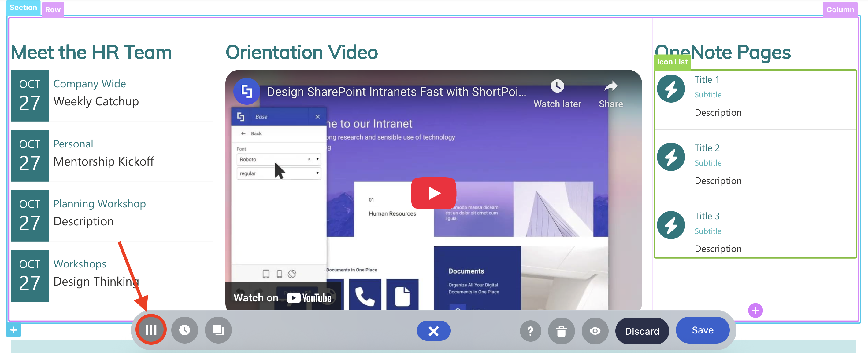
Task: Select the Section label tab
Action: click(x=23, y=7)
